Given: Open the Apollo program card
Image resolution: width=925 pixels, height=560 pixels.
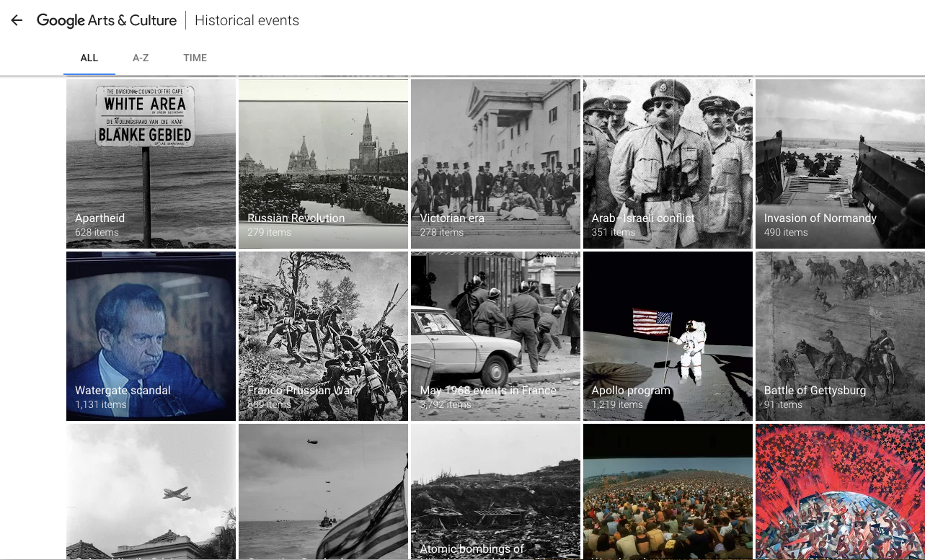Looking at the screenshot, I should (x=668, y=336).
